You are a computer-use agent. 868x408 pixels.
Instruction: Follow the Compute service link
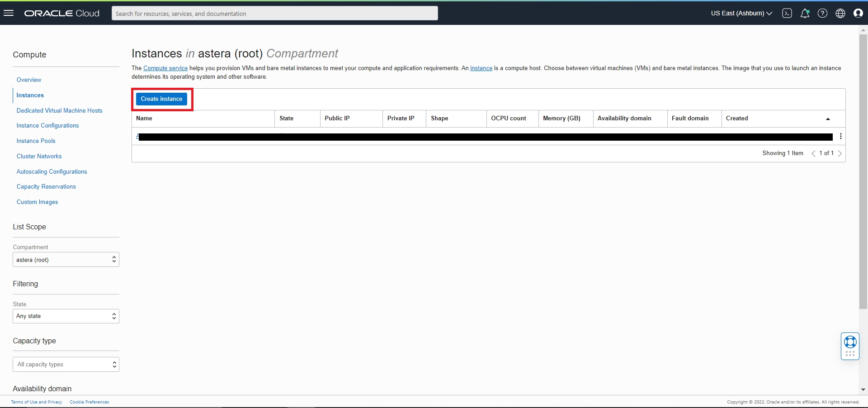click(x=165, y=68)
